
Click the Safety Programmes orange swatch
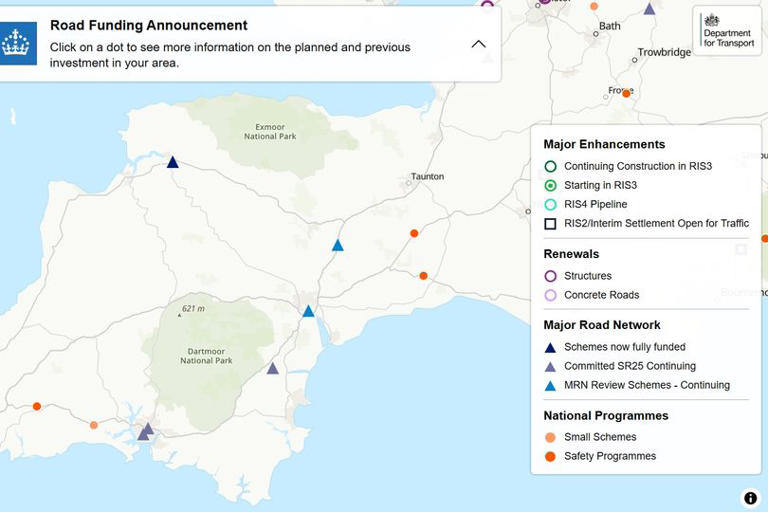(x=550, y=456)
